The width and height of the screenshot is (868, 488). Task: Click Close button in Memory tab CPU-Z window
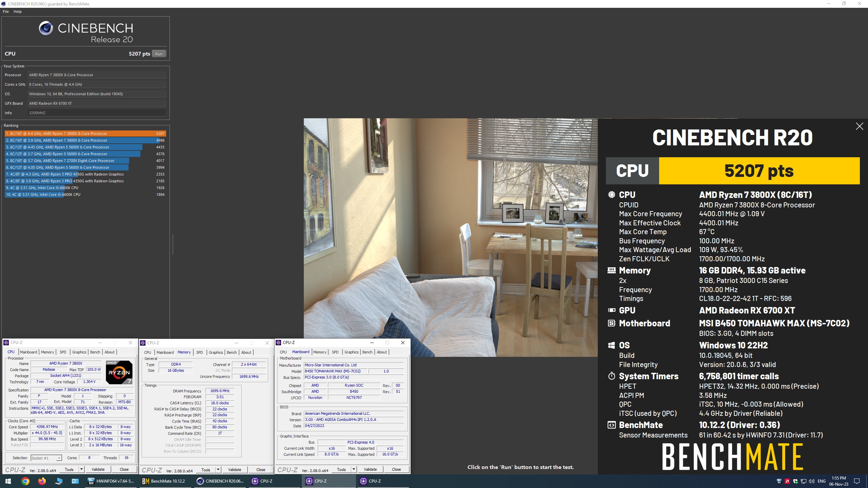coord(261,470)
